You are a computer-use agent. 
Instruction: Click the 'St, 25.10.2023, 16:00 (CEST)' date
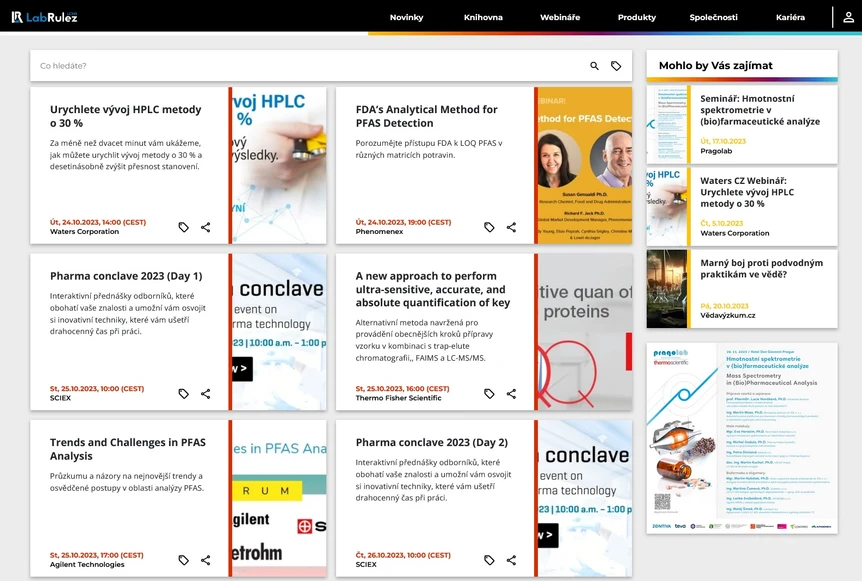[x=402, y=389]
